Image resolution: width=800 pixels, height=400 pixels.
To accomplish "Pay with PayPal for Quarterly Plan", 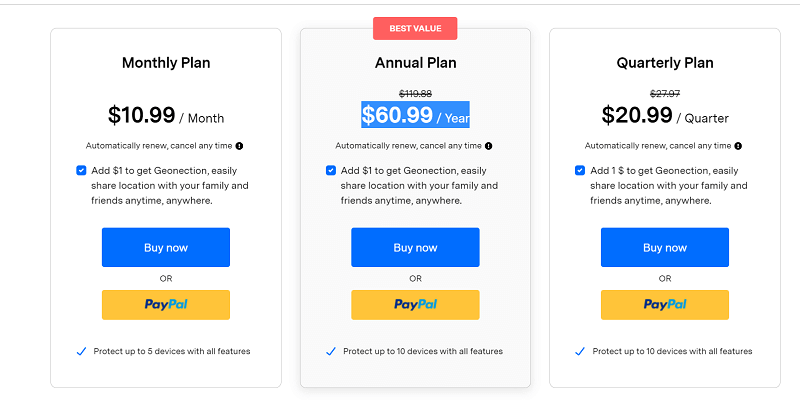I will 665,305.
